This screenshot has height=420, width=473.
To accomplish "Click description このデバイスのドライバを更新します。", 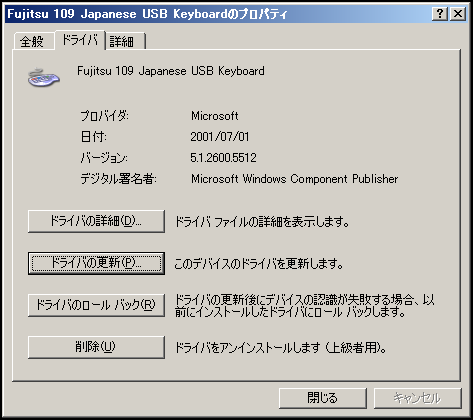I will click(x=259, y=264).
